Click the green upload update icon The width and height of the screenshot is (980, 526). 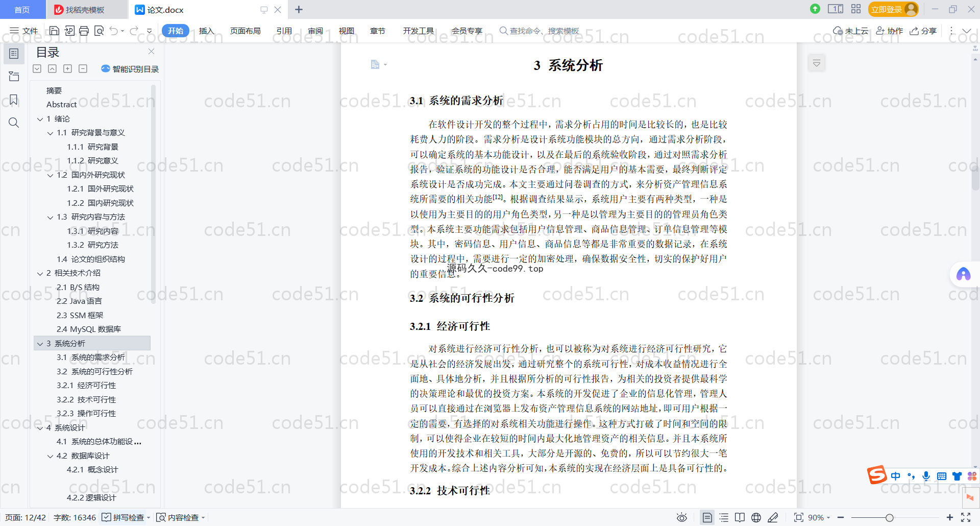(815, 9)
